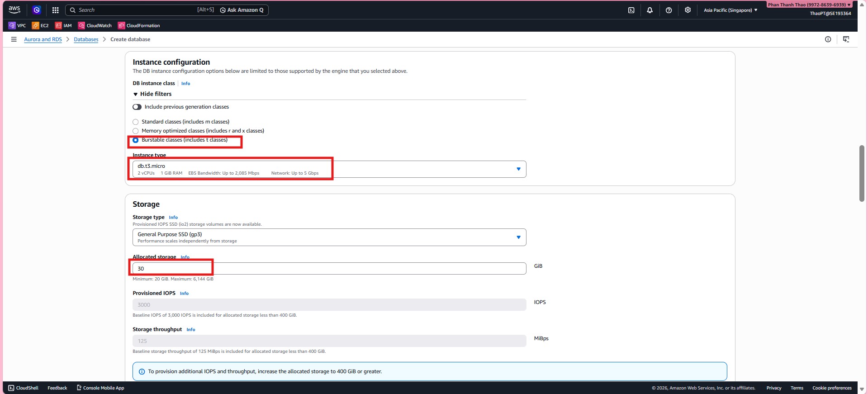Open Info link for Storage throughput

click(191, 330)
